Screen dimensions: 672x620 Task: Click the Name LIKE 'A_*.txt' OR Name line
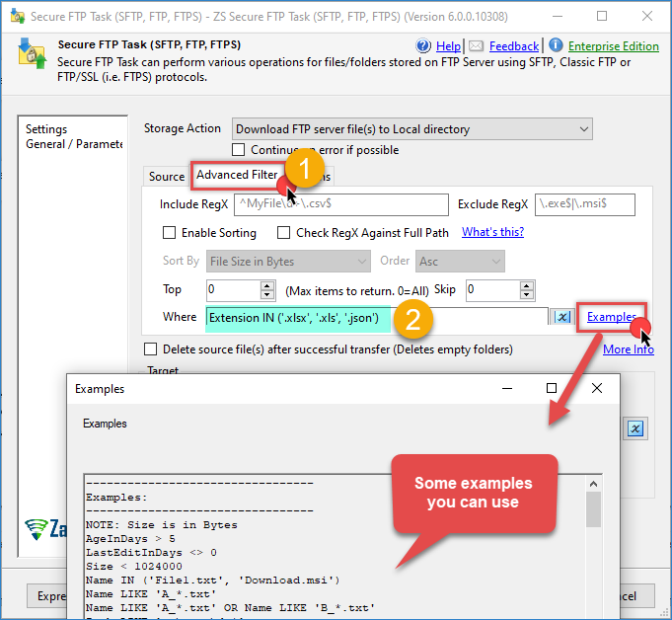pos(230,608)
